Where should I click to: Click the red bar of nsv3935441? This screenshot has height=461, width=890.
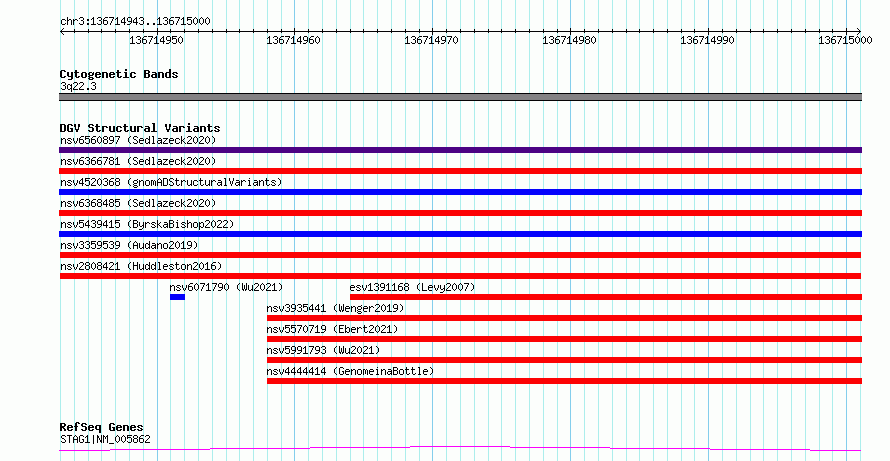coord(564,318)
